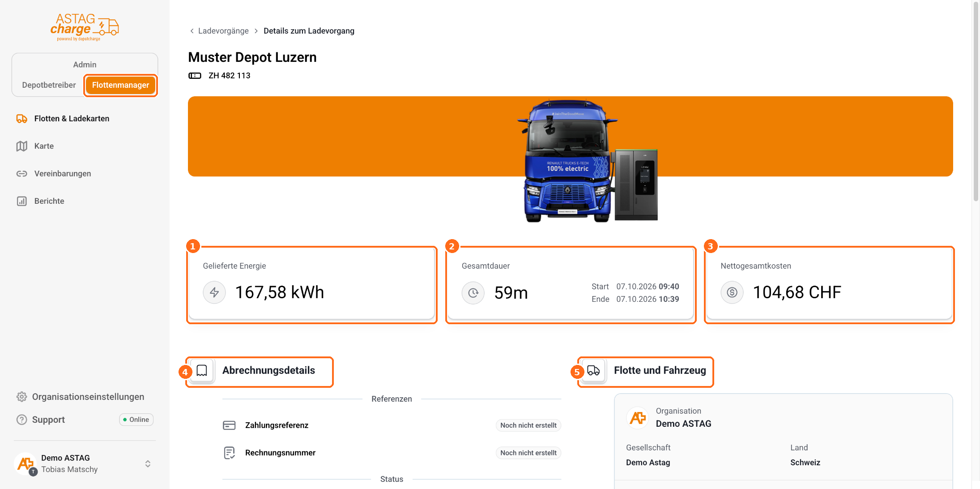Click the Karte map icon
Image resolution: width=980 pixels, height=489 pixels.
coord(21,146)
